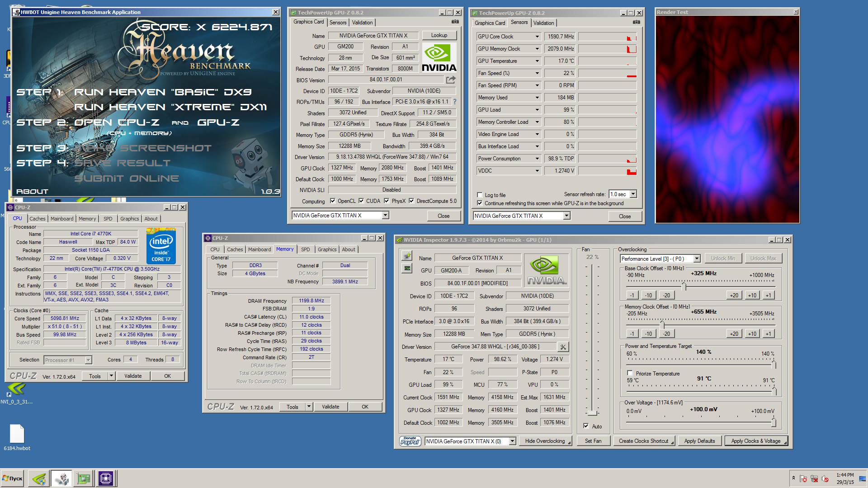
Task: Click the NVIDIA Inspector taskbar icon
Action: (x=39, y=478)
